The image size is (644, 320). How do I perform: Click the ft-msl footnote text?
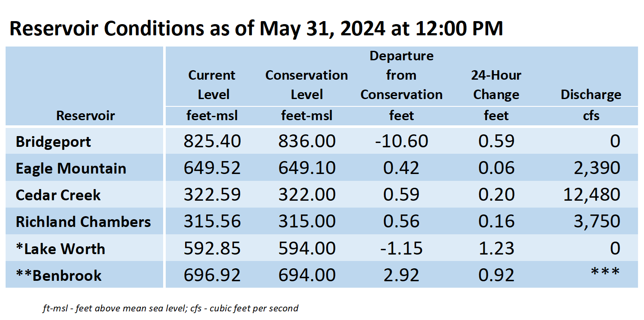[170, 308]
